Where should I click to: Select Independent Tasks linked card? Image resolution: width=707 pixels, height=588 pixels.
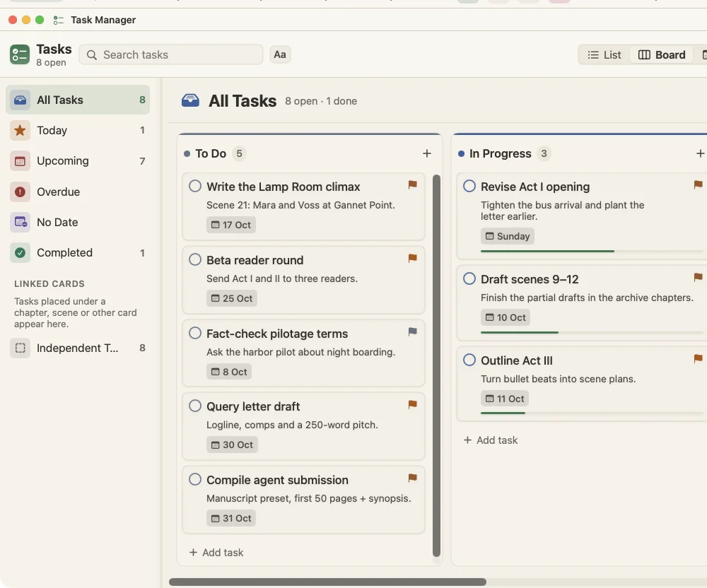(x=78, y=348)
